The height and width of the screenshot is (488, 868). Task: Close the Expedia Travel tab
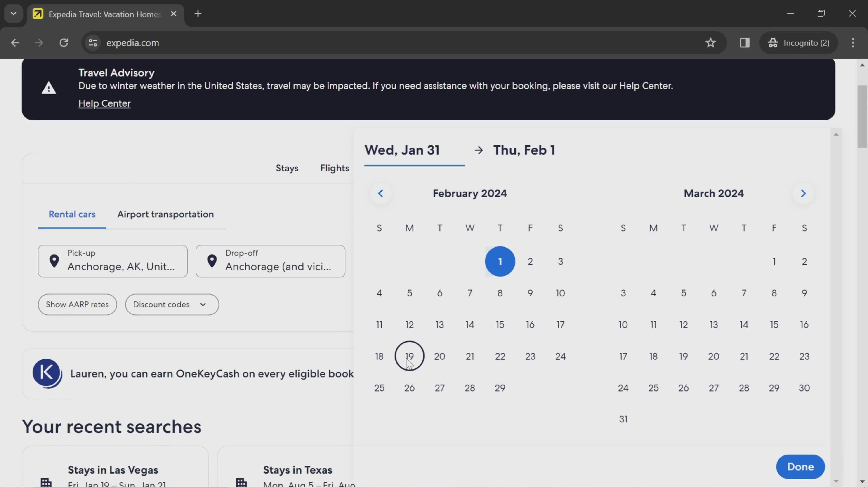coord(174,14)
